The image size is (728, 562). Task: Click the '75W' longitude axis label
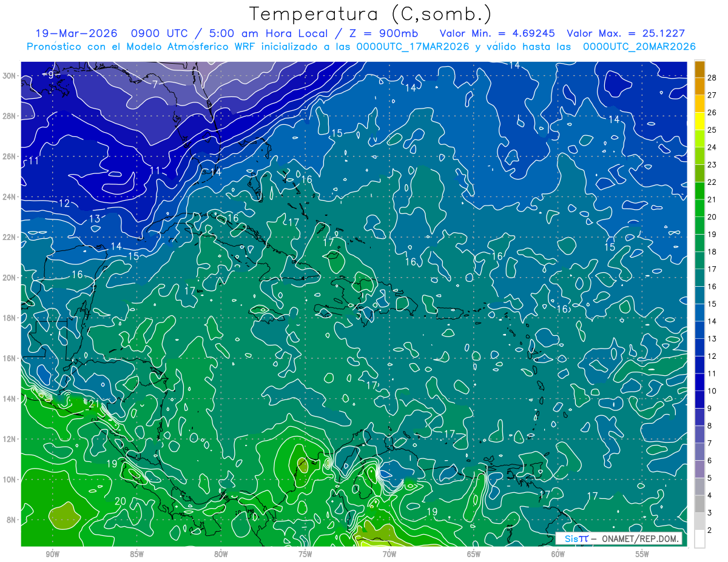[x=305, y=554]
